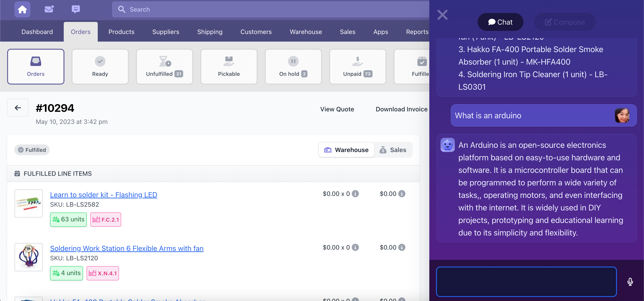The image size is (644, 301).
Task: Select the On hold filter card
Action: [293, 66]
